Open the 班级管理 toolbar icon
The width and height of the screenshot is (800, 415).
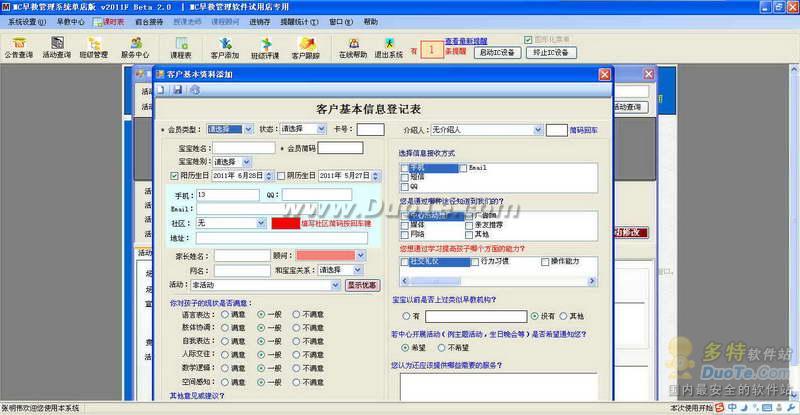tap(94, 47)
